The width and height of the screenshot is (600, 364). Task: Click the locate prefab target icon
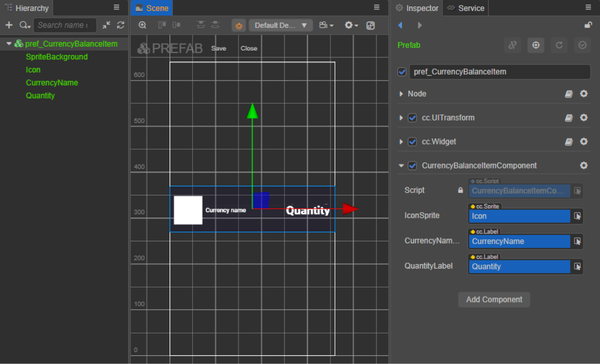[535, 45]
